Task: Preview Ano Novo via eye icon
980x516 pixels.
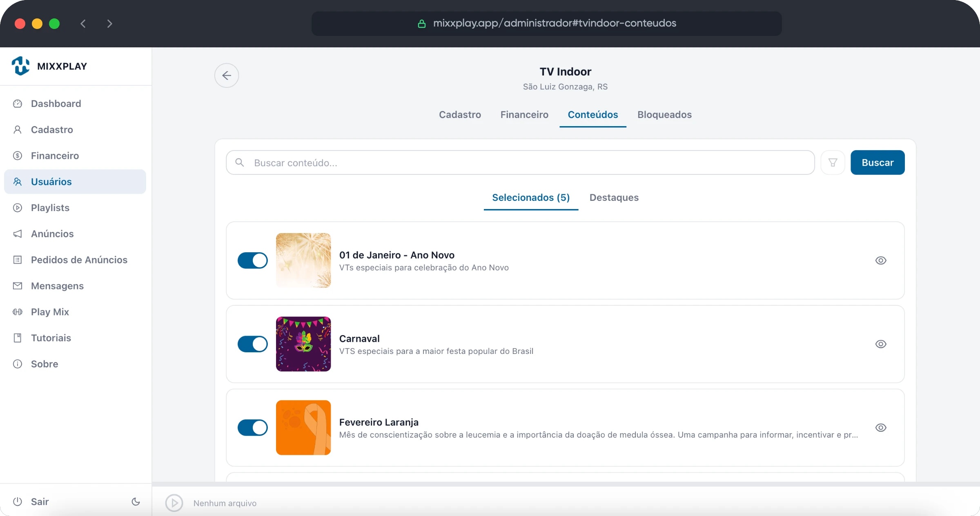Action: [x=881, y=260]
